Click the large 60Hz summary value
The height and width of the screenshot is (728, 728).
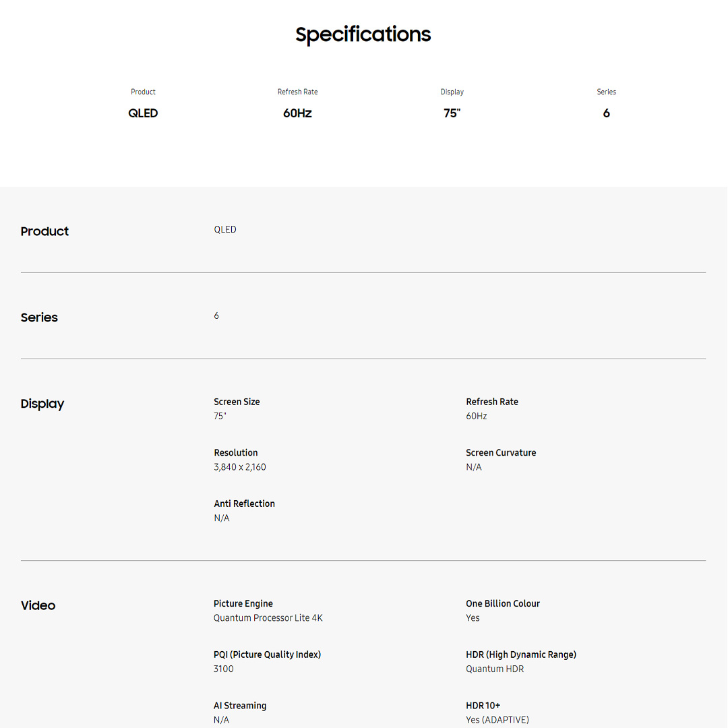[x=297, y=113]
